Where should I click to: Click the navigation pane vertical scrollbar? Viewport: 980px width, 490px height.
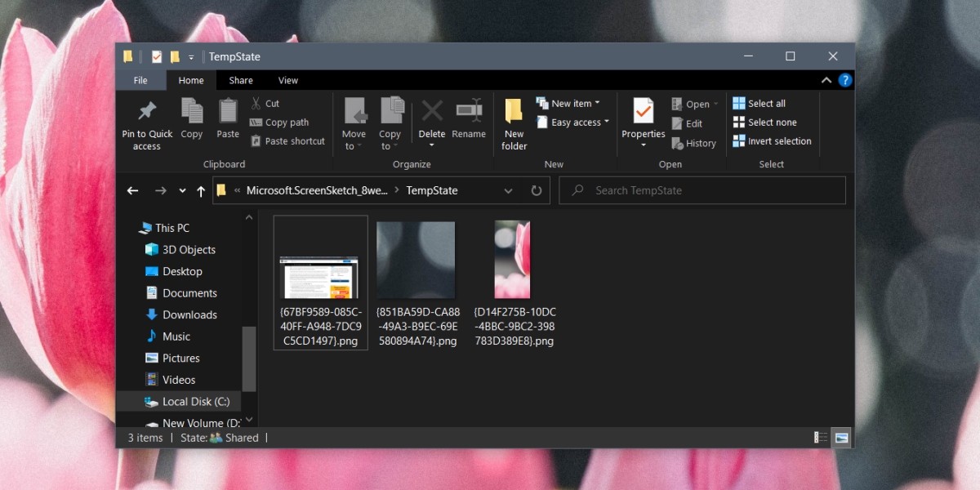pyautogui.click(x=249, y=359)
